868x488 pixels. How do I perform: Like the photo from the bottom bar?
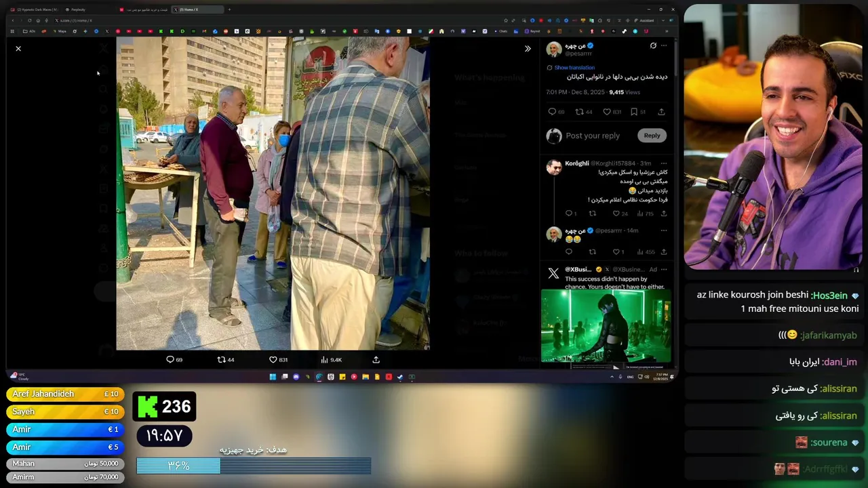point(278,360)
